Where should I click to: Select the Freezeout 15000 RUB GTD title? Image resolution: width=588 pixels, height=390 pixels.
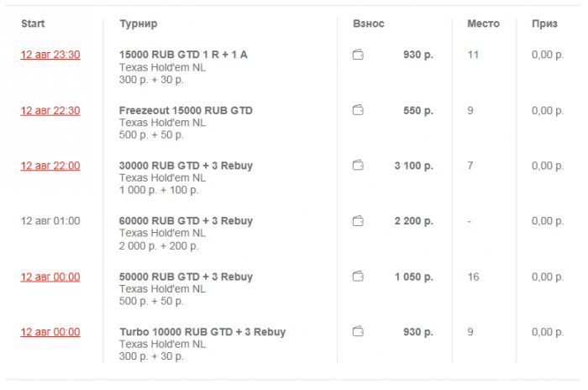(186, 110)
